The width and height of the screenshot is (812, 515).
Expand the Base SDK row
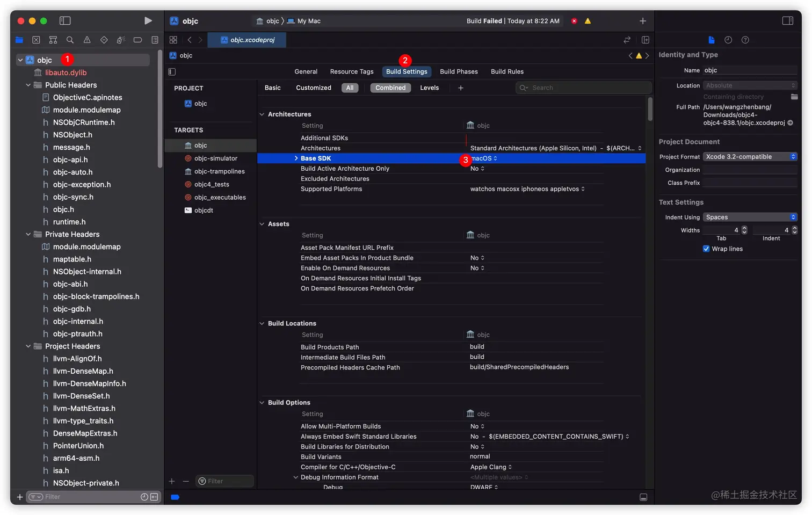pyautogui.click(x=296, y=158)
